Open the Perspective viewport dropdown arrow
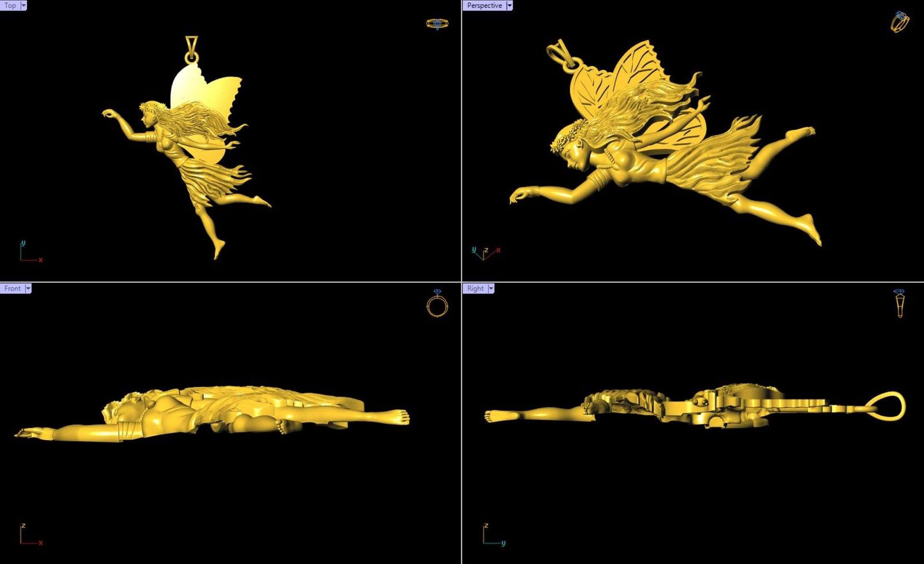 point(509,5)
